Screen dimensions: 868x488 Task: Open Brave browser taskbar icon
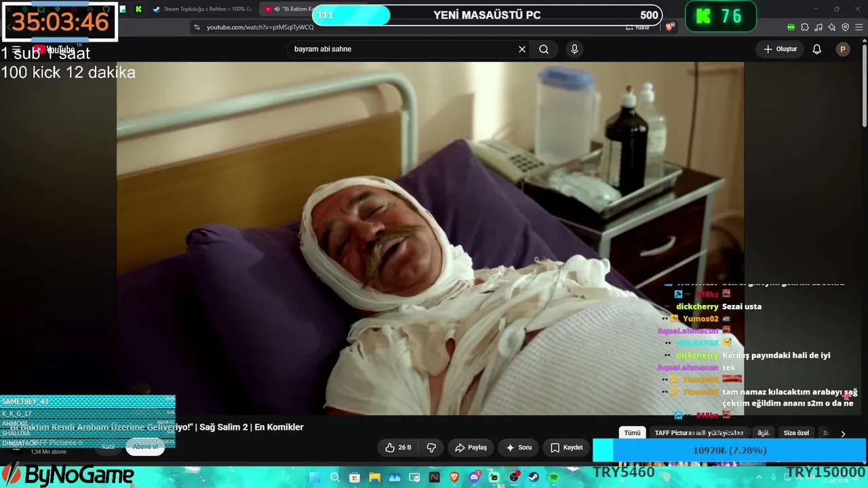coord(454,477)
